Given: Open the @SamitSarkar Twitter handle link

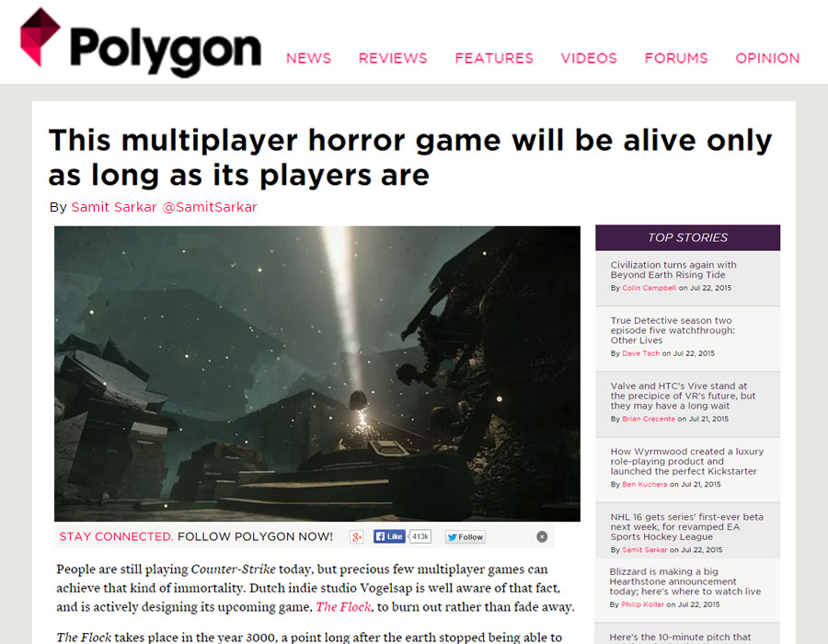Looking at the screenshot, I should [210, 207].
